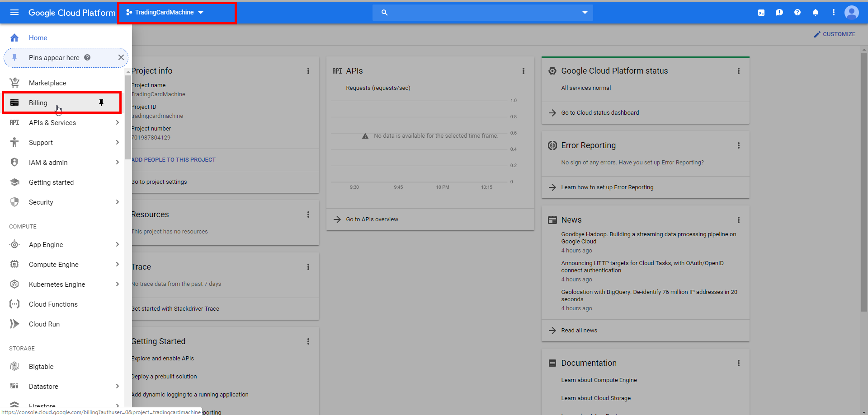Open the TradingCardMachine project selector

click(165, 13)
